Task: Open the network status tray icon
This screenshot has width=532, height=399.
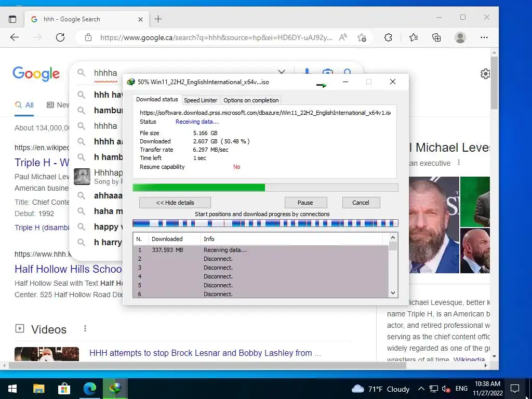Action: coord(434,389)
